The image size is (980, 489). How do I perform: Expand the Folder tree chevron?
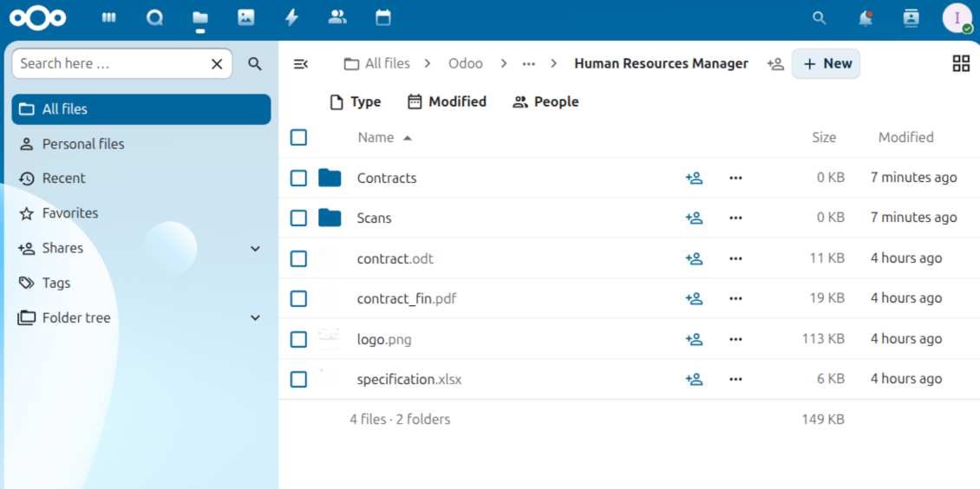pos(255,318)
